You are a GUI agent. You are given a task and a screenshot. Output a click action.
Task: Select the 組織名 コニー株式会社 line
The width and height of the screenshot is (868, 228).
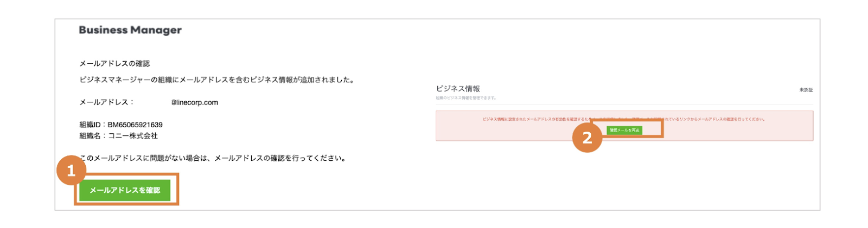119,136
